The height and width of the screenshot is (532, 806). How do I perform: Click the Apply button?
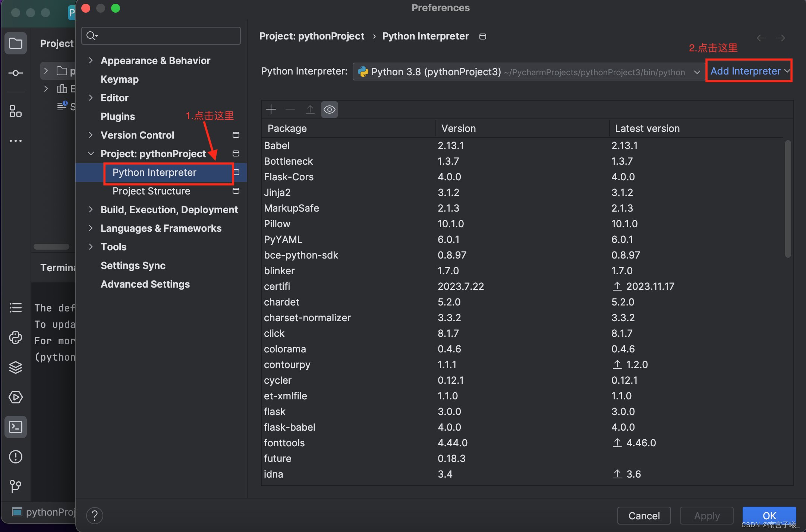(706, 516)
